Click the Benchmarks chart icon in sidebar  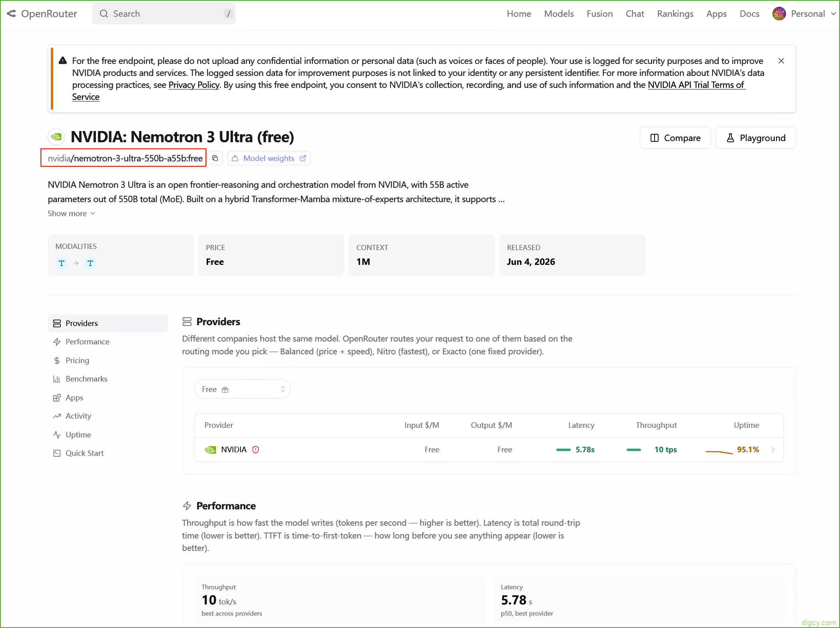pos(57,379)
